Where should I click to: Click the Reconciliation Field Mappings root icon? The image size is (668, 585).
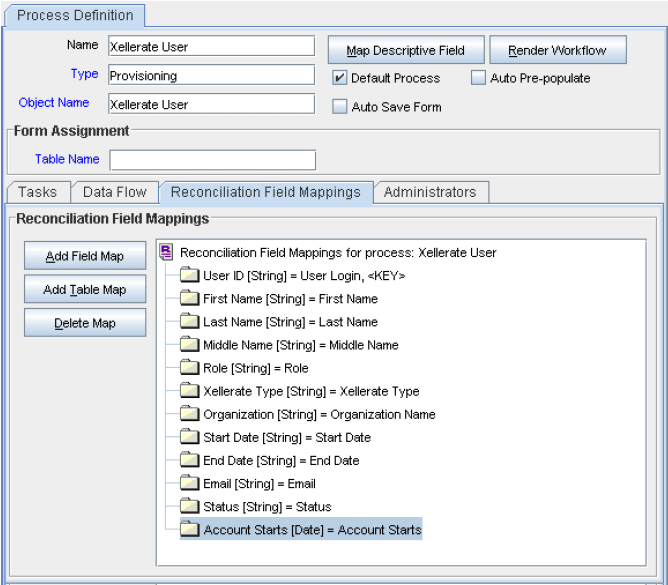[x=166, y=252]
